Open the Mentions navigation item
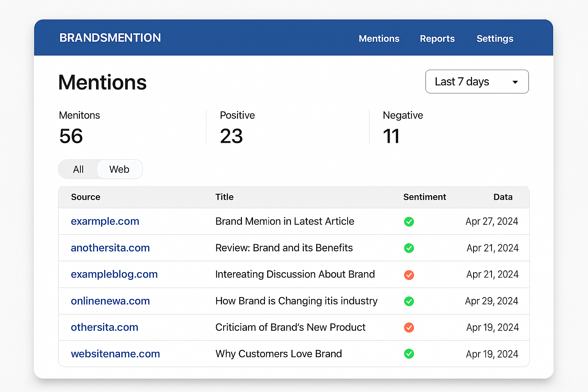588x392 pixels. coord(379,39)
